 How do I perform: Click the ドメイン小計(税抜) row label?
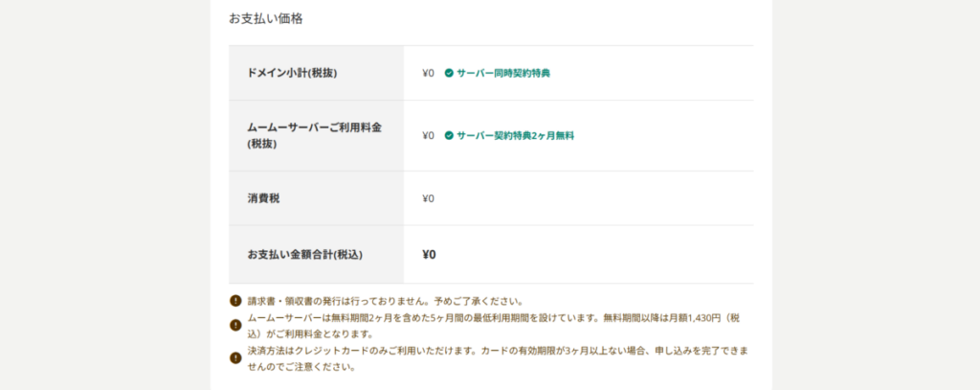coord(292,73)
